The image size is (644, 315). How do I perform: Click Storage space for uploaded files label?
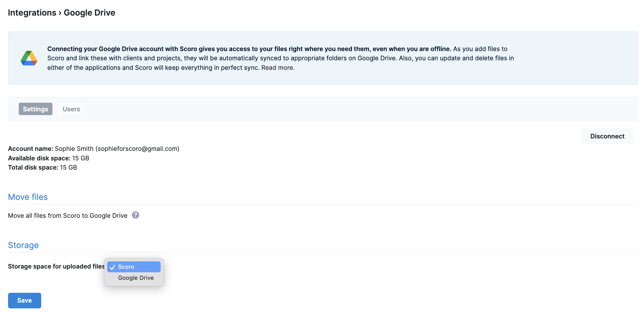tap(56, 266)
